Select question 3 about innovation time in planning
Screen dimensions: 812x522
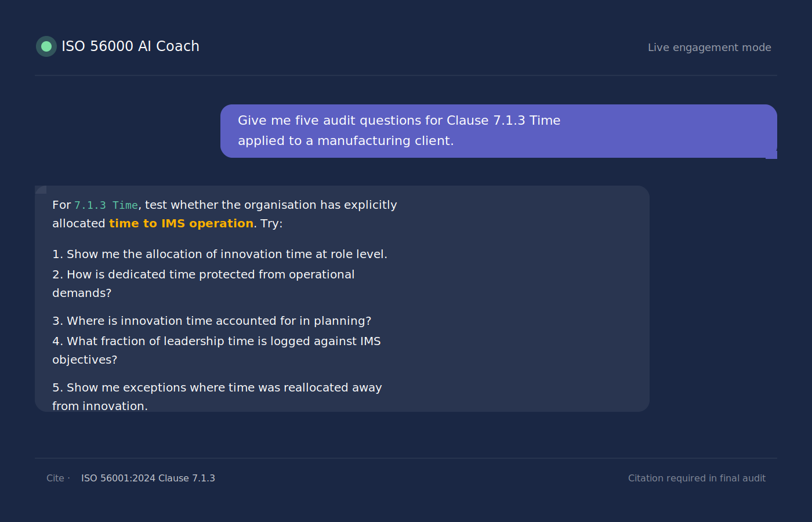pos(212,320)
